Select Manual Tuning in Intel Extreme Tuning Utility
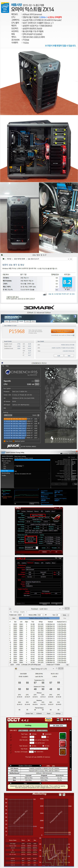The height and width of the screenshot is (868, 78). [x=6, y=461]
